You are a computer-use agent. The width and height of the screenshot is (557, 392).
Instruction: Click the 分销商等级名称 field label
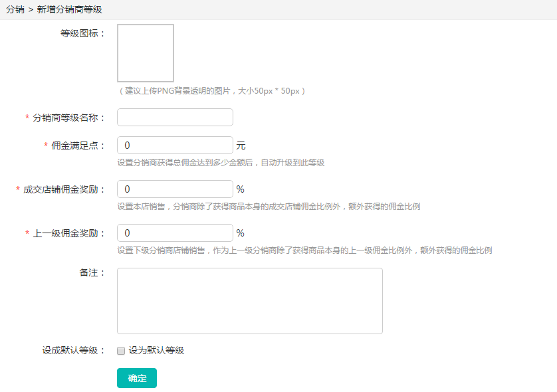pos(68,118)
